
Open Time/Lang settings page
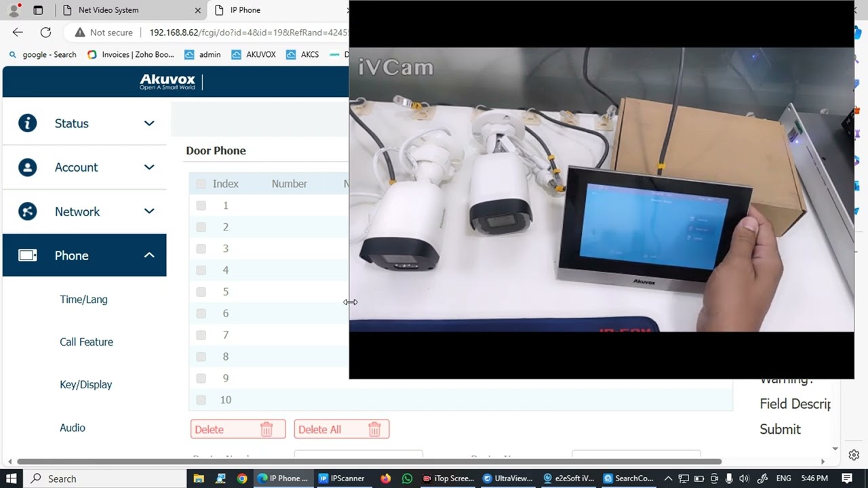(83, 300)
